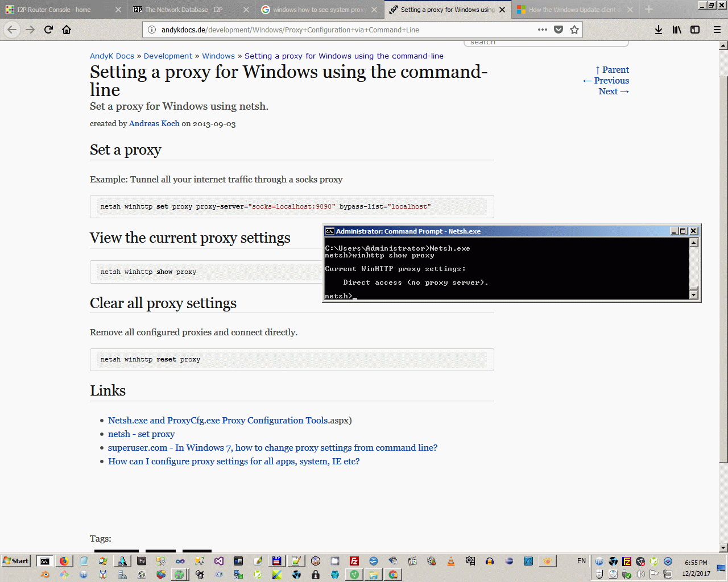The image size is (728, 582).
Task: Launch VLC media player from taskbar
Action: 451,561
